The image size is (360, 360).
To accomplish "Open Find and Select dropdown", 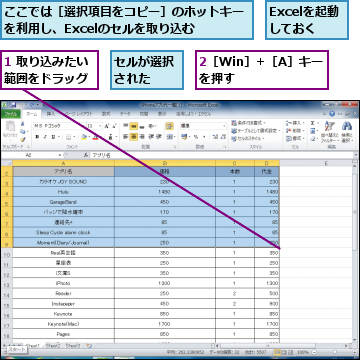I will (x=347, y=132).
